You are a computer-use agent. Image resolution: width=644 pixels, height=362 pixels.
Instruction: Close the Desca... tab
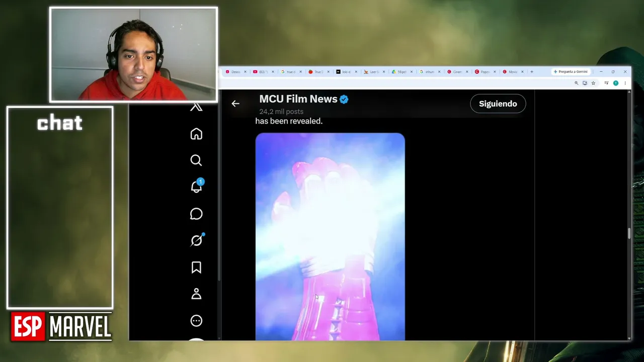tap(246, 72)
